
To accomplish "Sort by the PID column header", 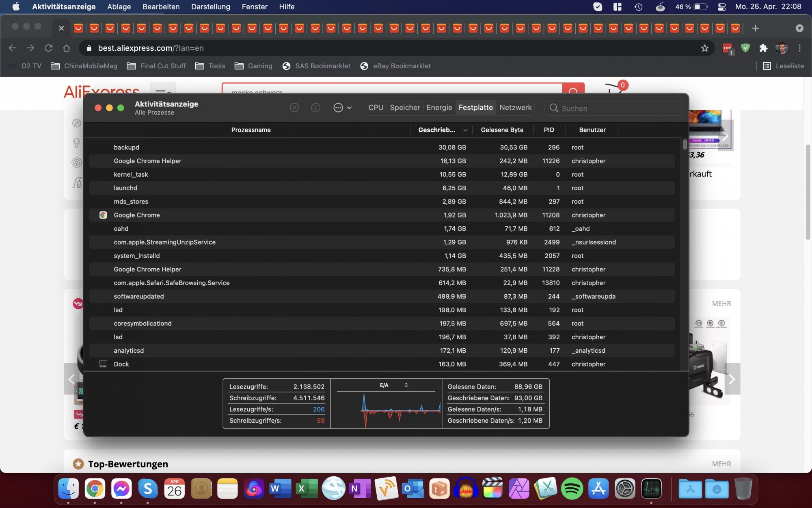I will click(x=549, y=130).
